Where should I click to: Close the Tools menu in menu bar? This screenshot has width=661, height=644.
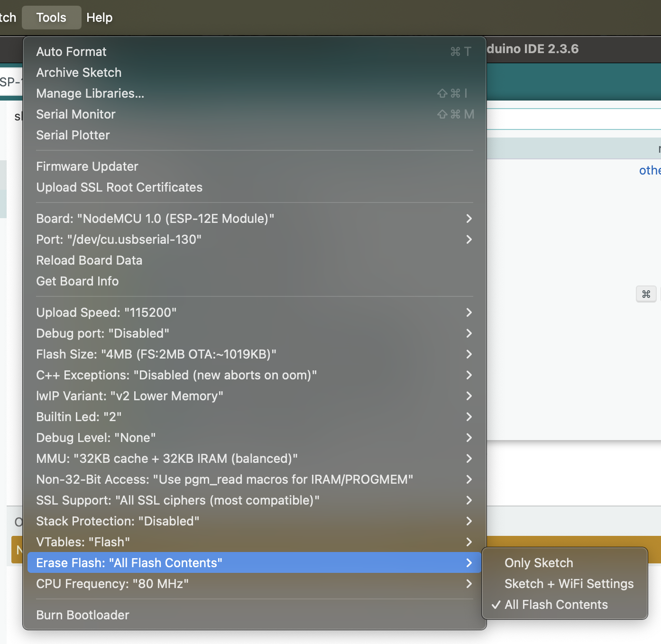point(51,18)
